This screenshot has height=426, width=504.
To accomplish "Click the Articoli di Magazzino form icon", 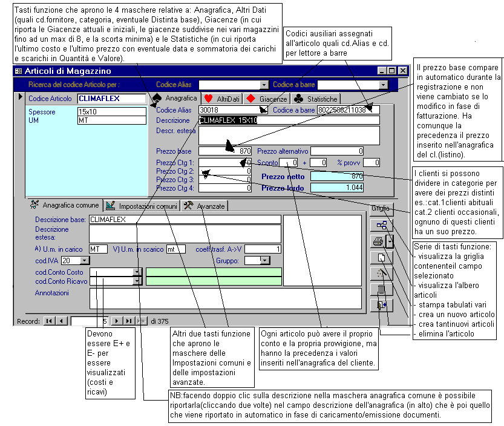I will point(19,71).
